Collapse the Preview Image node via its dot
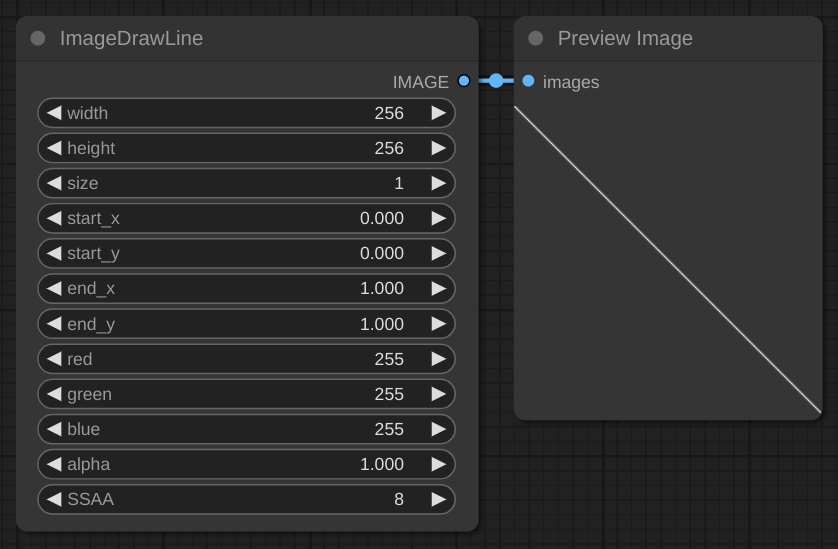Image resolution: width=838 pixels, height=549 pixels. pyautogui.click(x=536, y=39)
